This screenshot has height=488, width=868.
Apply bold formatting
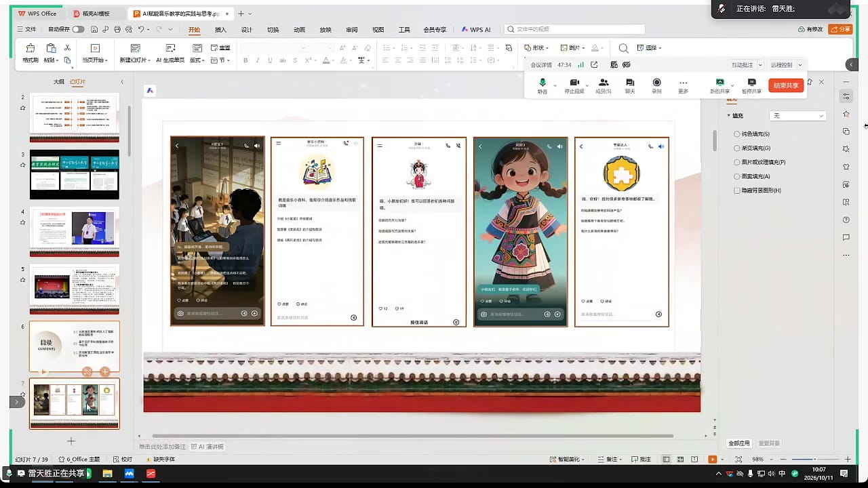(245, 60)
